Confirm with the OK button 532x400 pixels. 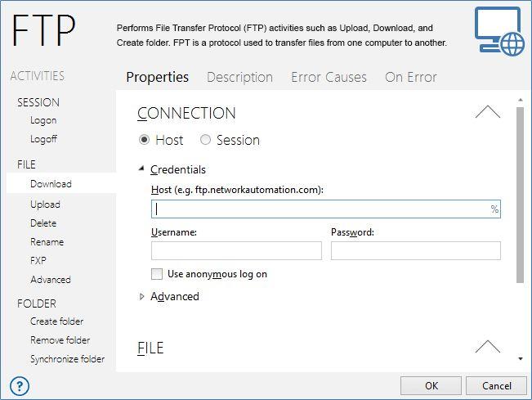(x=431, y=386)
